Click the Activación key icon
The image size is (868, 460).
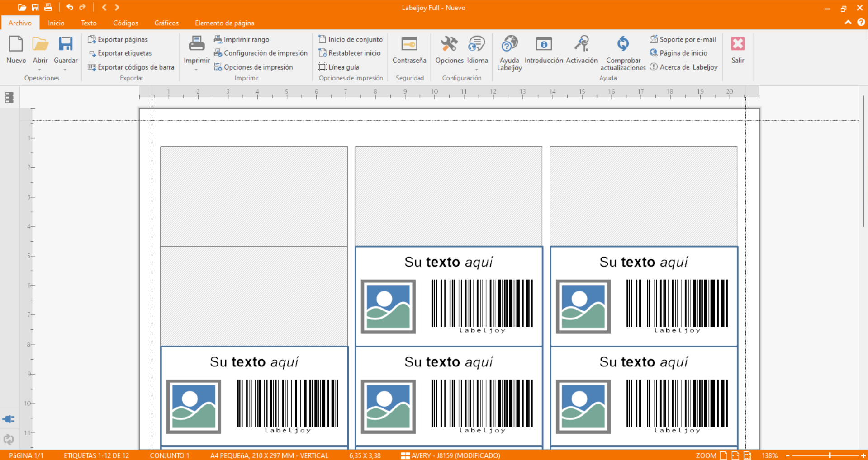point(582,44)
